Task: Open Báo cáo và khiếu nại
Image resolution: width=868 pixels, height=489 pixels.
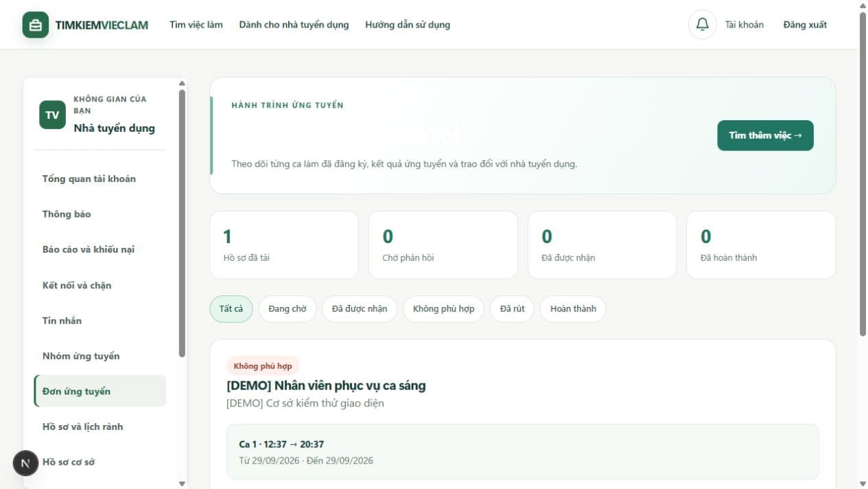Action: 100,249
